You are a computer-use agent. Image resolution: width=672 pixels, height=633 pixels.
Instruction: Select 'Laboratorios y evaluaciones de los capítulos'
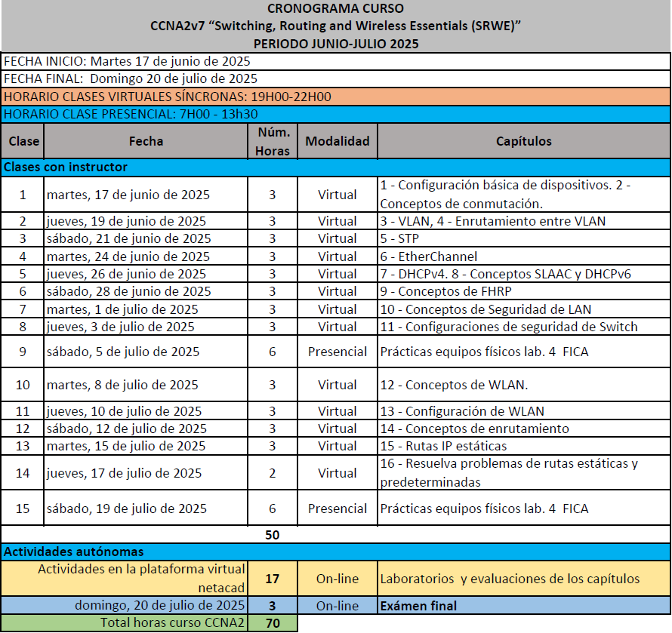(x=524, y=579)
